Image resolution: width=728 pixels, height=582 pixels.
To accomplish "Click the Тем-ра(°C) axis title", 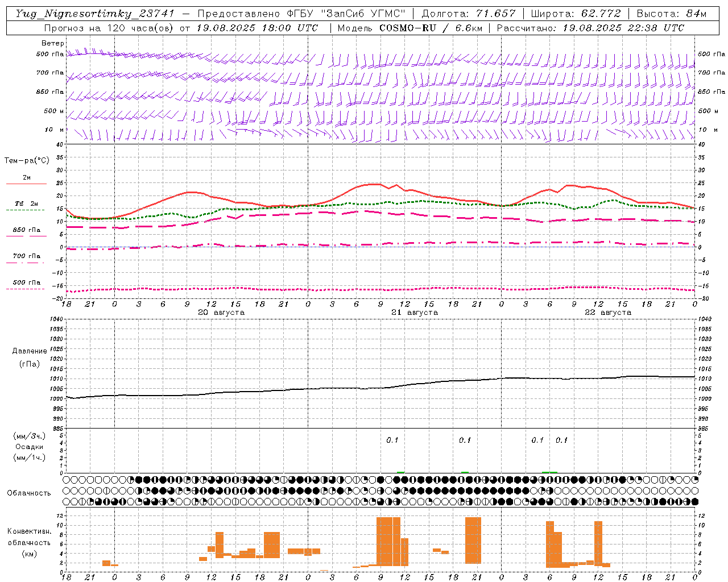I will (x=27, y=160).
